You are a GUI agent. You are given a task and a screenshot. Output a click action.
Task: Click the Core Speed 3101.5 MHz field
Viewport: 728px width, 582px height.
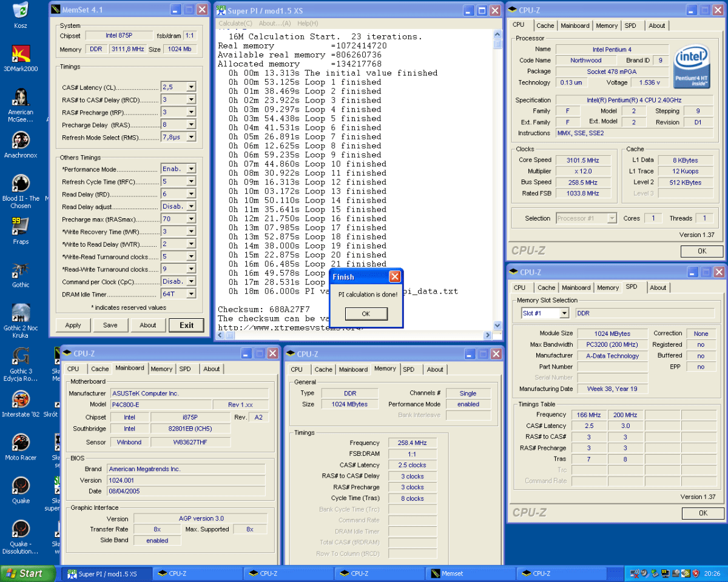[x=582, y=160]
